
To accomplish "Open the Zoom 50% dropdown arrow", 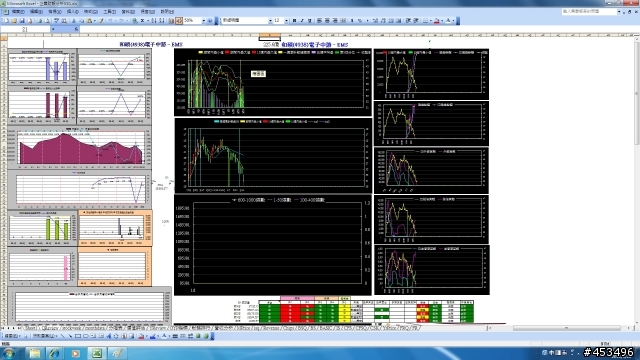I will coord(204,20).
